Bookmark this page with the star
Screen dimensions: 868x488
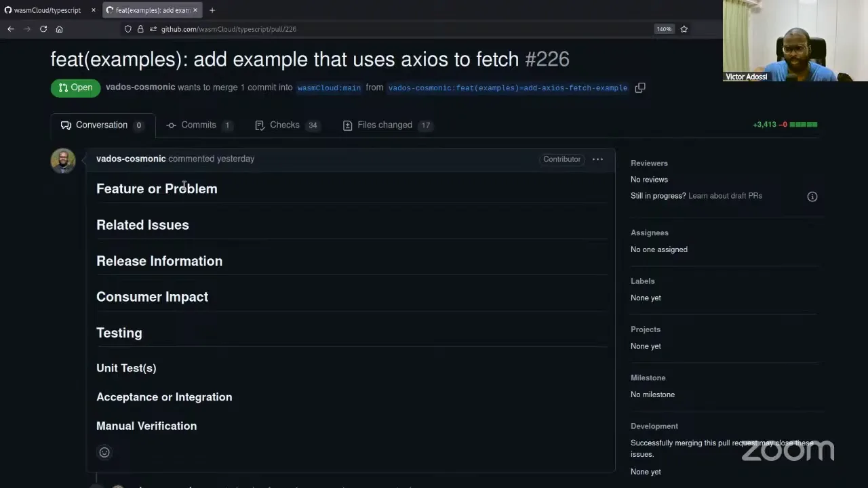coord(684,29)
